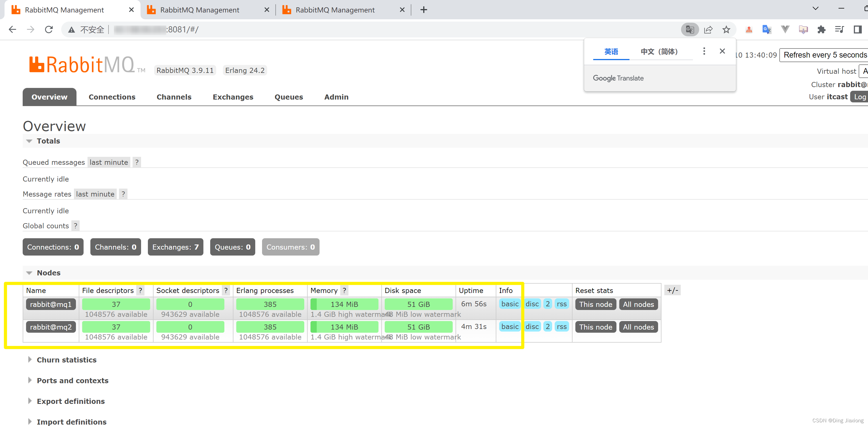Change Queued messages last minute range

pos(109,162)
